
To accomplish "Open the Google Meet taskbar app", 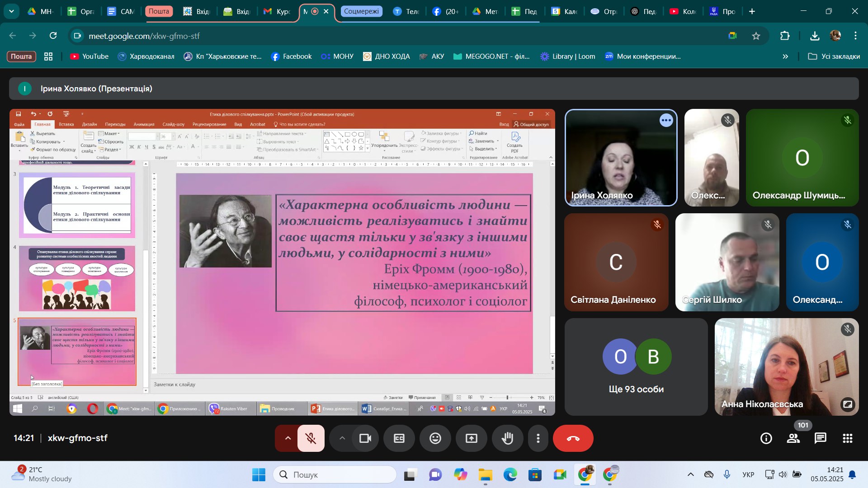I will [560, 475].
